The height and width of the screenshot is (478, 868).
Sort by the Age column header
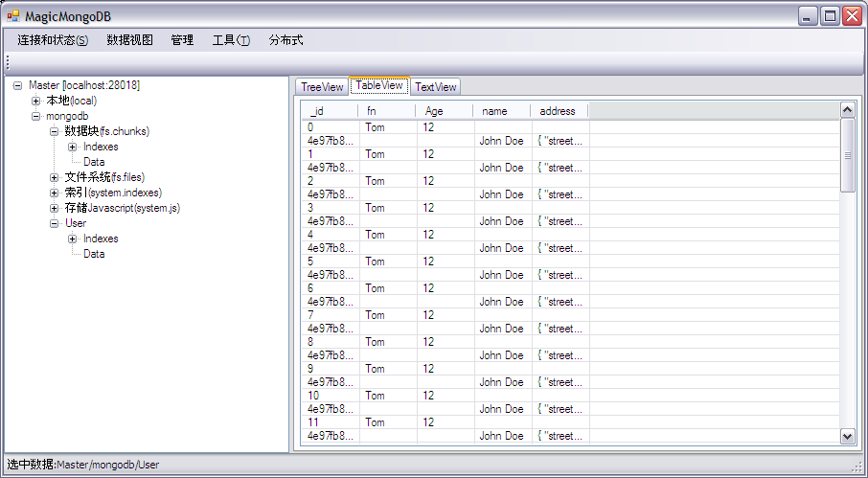click(x=445, y=111)
